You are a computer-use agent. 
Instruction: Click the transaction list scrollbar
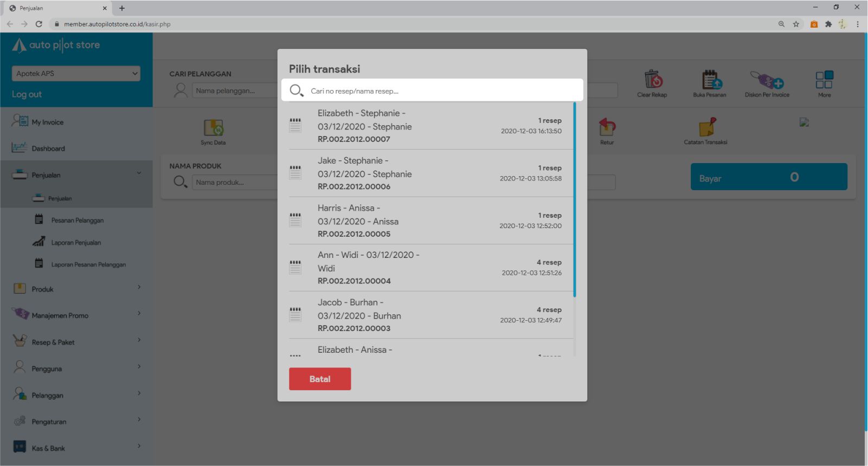click(x=575, y=200)
